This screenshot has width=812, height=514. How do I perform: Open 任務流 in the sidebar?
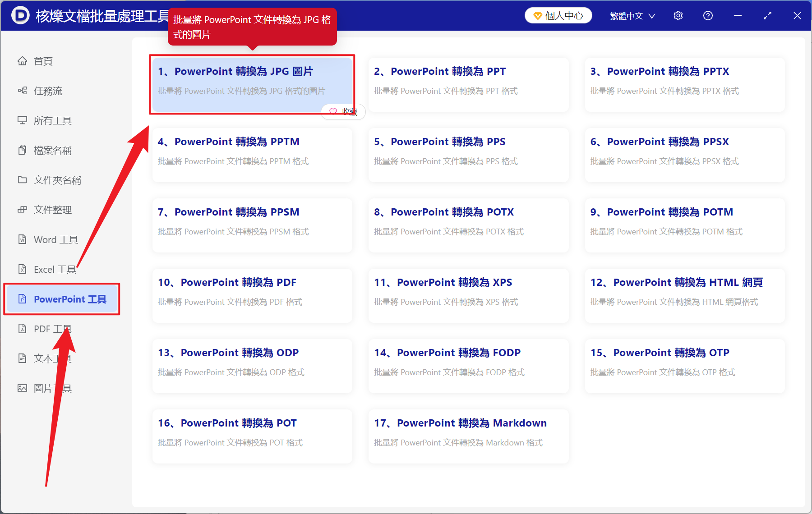pos(61,91)
